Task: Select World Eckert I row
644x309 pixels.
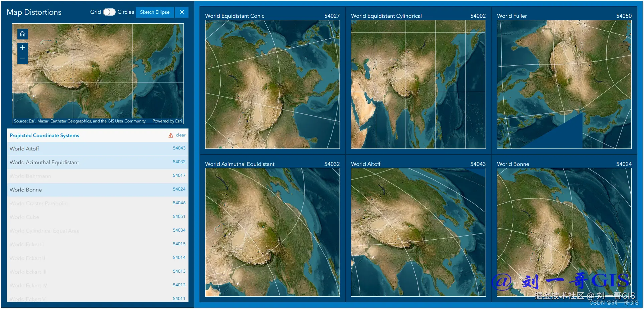Action: pos(98,244)
